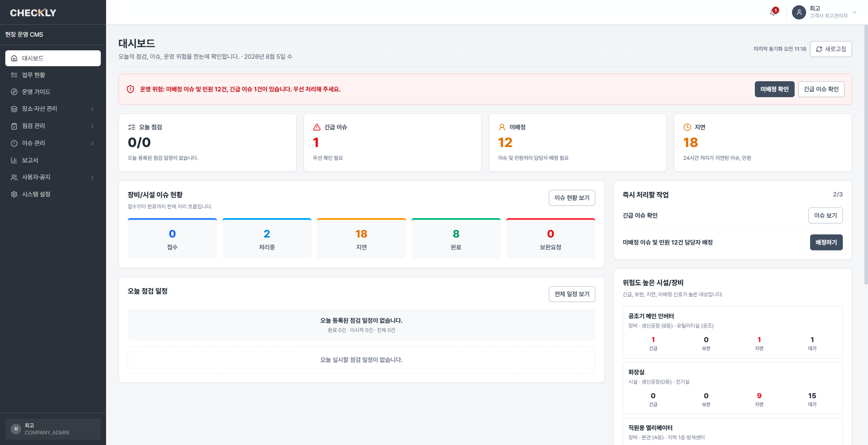The height and width of the screenshot is (445, 868).
Task: Click the 배정하기 button
Action: [826, 242]
